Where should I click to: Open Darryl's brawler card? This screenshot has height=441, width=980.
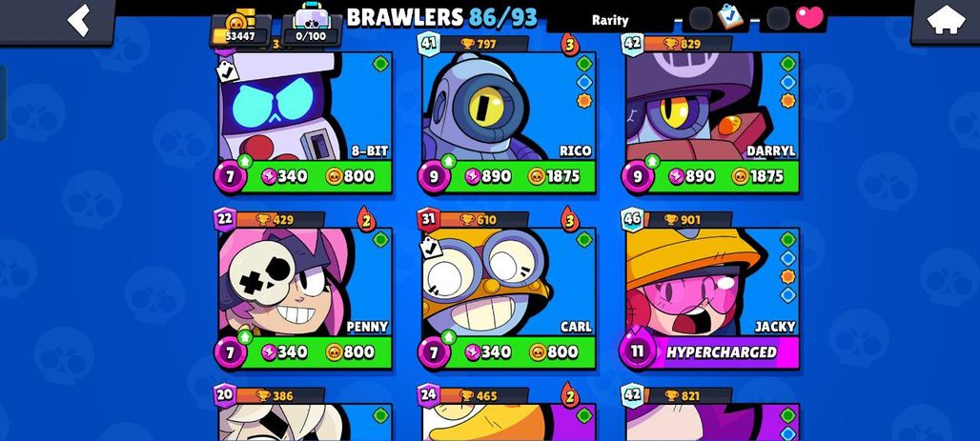tap(712, 123)
